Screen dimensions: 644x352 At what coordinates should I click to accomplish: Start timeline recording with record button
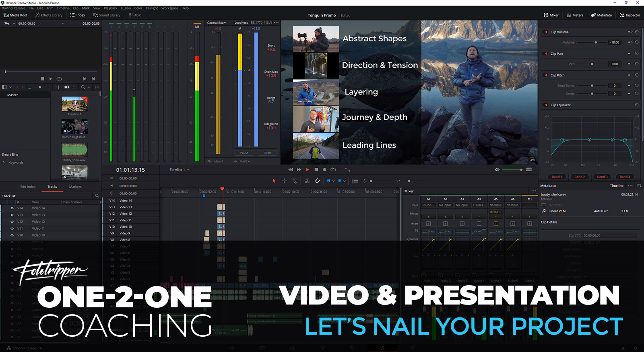tap(324, 170)
